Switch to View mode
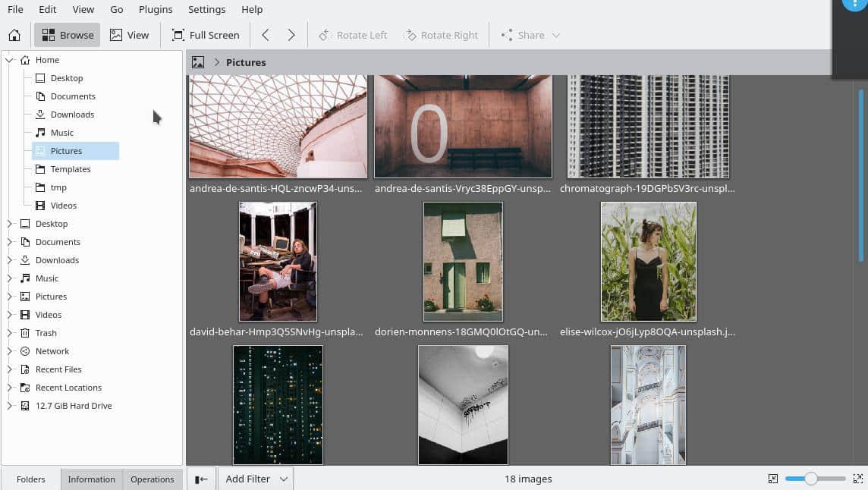The width and height of the screenshot is (868, 490). (129, 35)
